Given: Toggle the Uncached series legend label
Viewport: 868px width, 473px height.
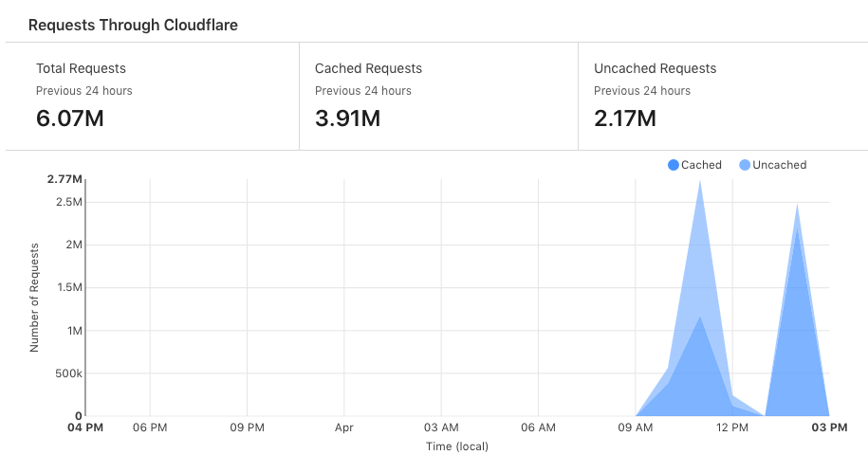Looking at the screenshot, I should [779, 165].
